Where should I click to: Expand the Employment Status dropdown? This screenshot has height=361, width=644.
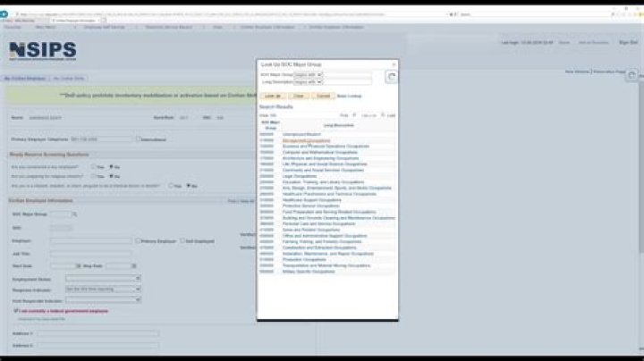coord(137,278)
